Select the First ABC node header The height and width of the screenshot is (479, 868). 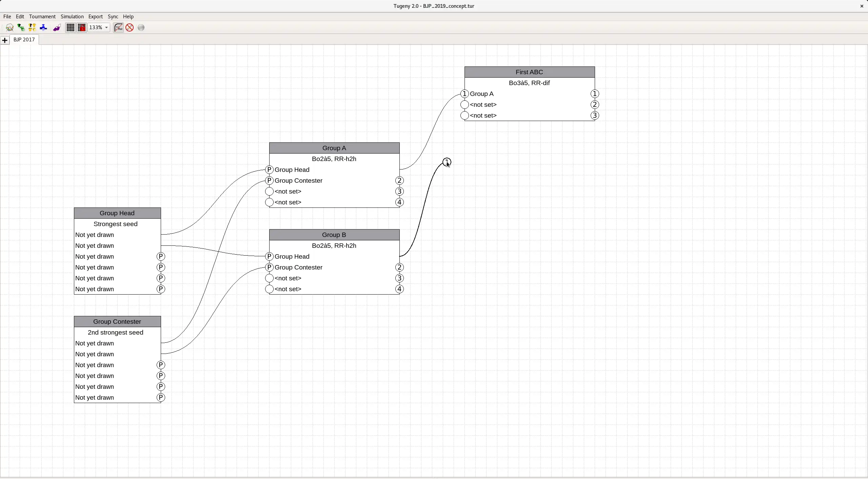(x=529, y=72)
